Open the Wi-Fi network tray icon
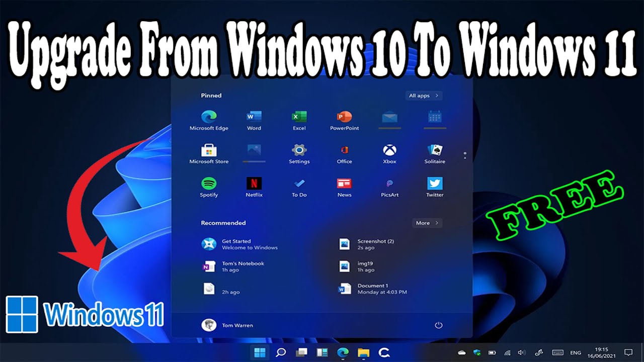The image size is (644, 362). [508, 352]
